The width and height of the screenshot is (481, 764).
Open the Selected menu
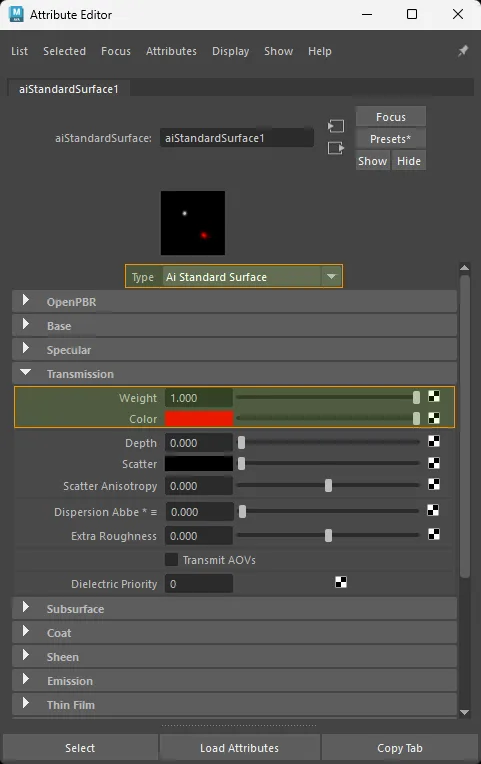[64, 51]
